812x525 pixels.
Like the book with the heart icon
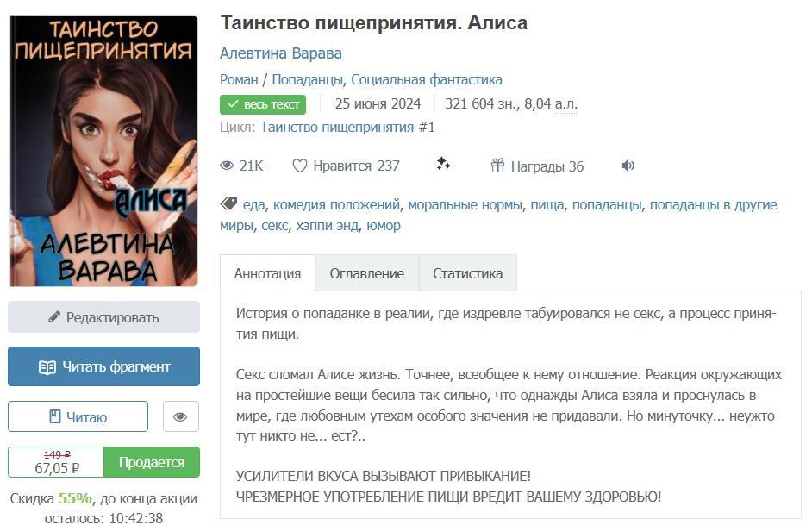click(x=299, y=166)
